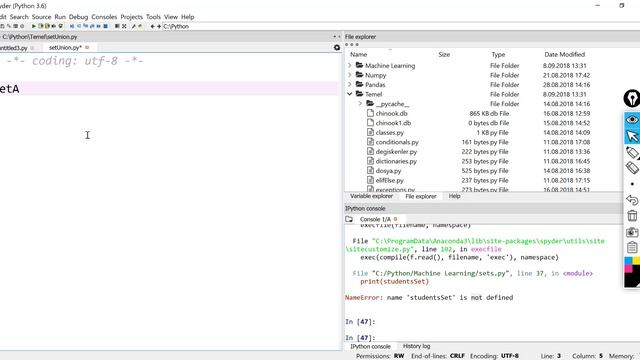Re-run the last script toolbar icon

[x=61, y=26]
